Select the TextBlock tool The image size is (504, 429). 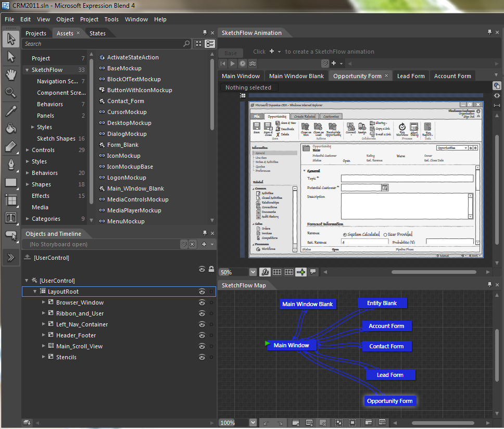[x=11, y=218]
